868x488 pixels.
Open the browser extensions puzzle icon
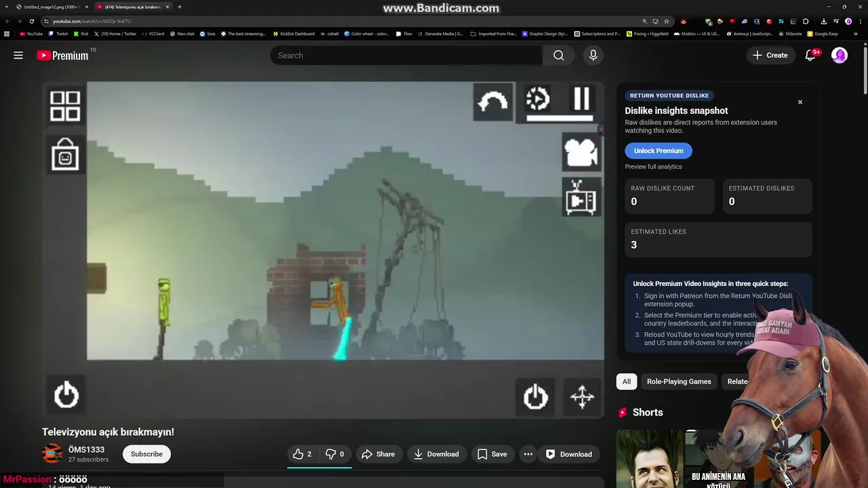[806, 21]
